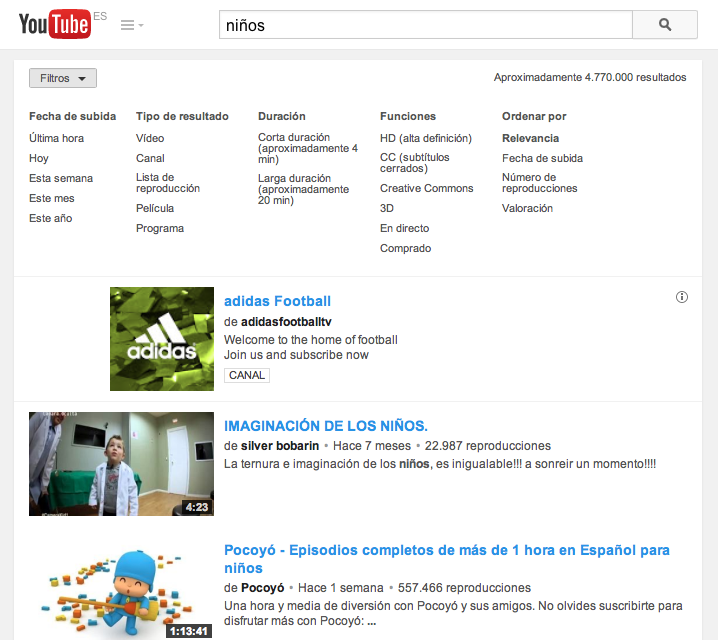Choose Lista de reproducción result type

pos(168,183)
